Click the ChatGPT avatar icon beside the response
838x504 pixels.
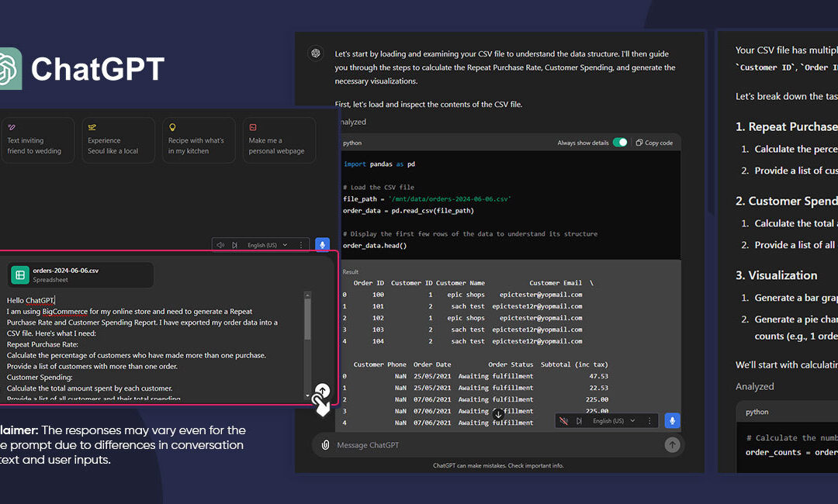[x=316, y=53]
